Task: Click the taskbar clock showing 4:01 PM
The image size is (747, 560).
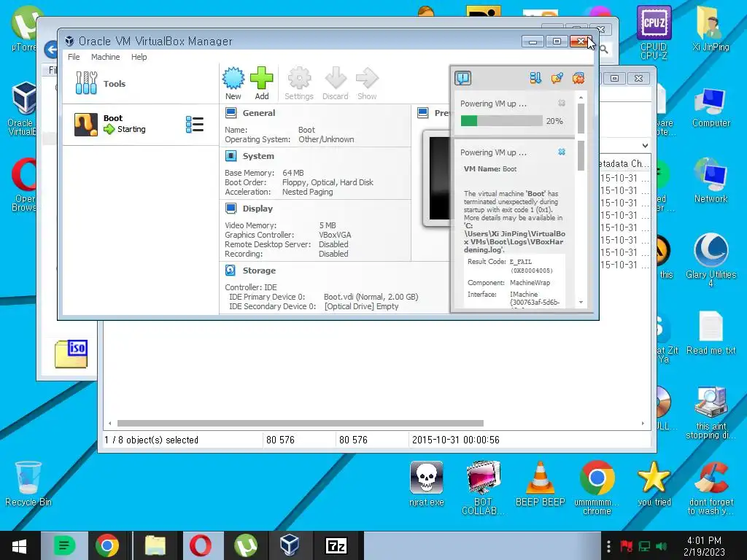Action: pos(704,546)
